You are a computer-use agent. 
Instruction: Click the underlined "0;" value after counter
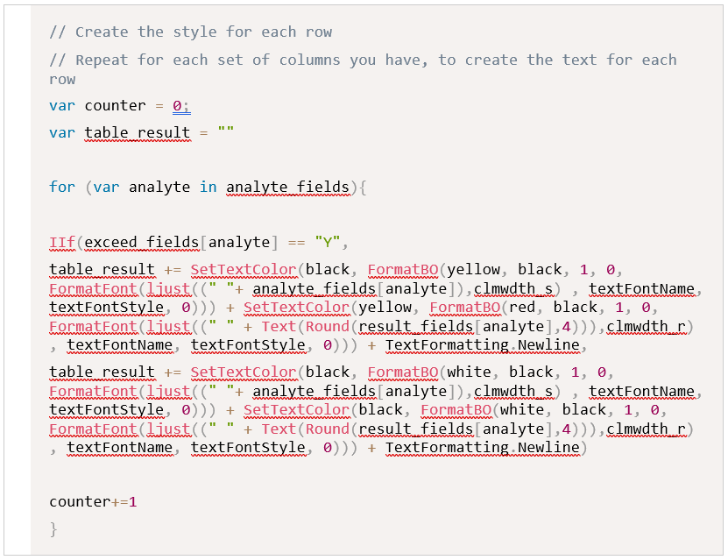(181, 106)
